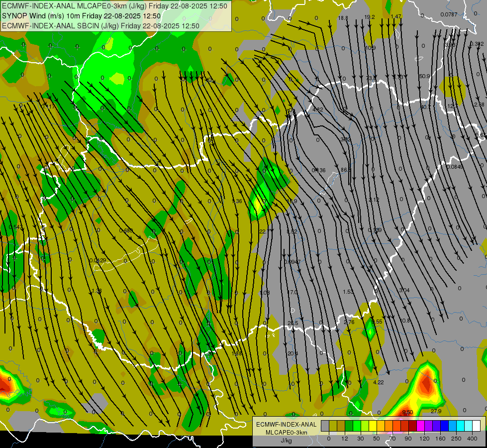Click the map value 26.5
Screen dimensions: 487x448
click(x=293, y=324)
